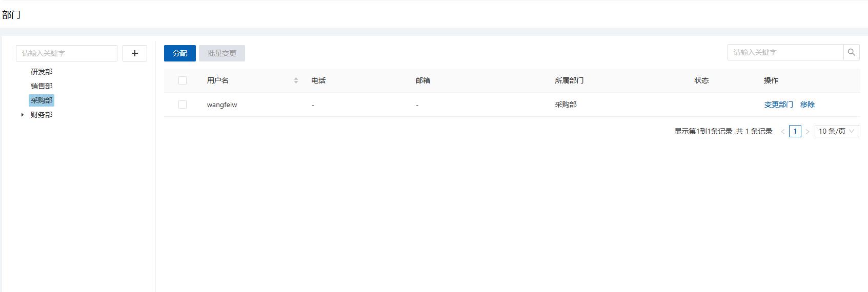Open the 10 条/页 page size dropdown
868x292 pixels.
click(837, 131)
